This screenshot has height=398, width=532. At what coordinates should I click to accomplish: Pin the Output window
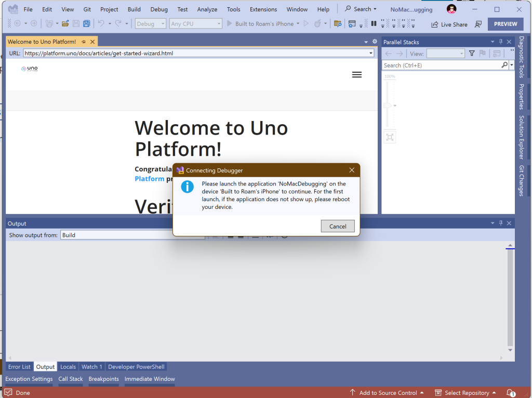click(x=500, y=223)
